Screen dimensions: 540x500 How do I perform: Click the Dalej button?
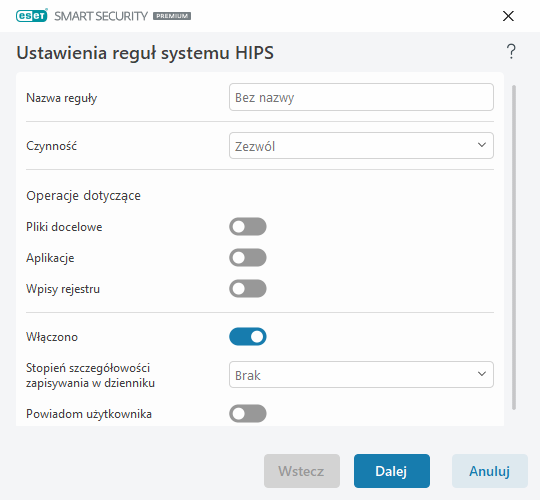[x=392, y=471]
